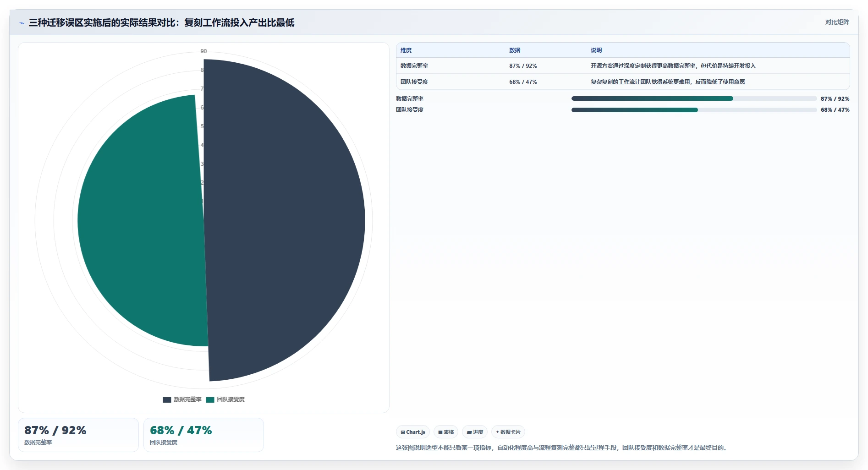868x470 pixels.
Task: Click the 团队接受度 table row cell
Action: [x=414, y=82]
